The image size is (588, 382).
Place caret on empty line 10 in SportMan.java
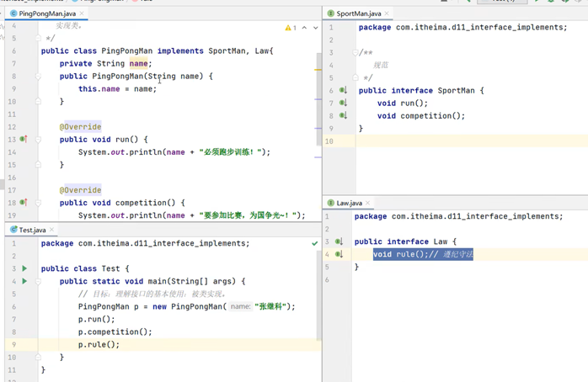472,141
